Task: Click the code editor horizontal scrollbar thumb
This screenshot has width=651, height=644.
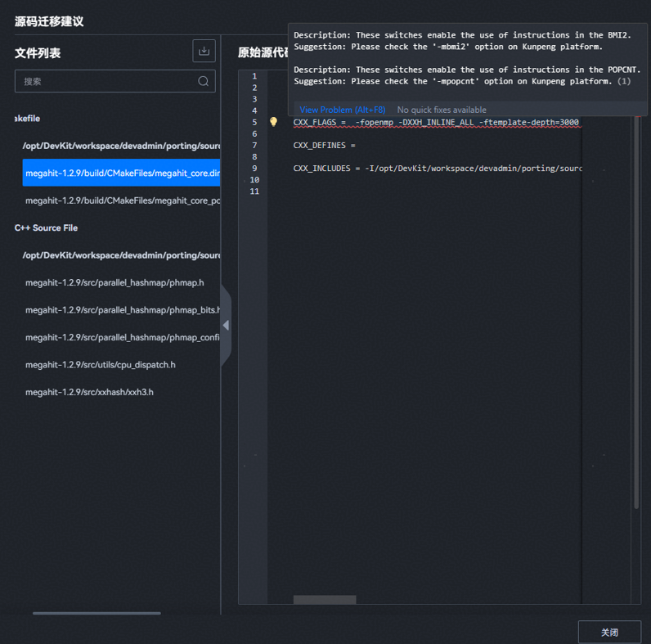Action: pos(325,600)
